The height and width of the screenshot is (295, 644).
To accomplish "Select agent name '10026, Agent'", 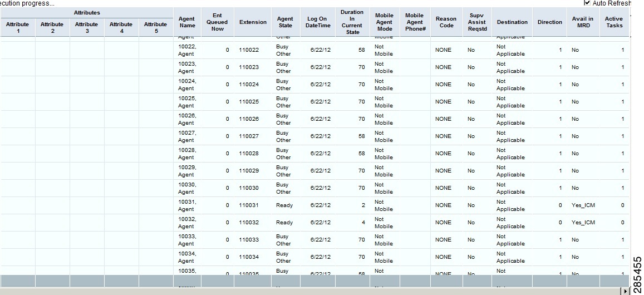I will (187, 119).
